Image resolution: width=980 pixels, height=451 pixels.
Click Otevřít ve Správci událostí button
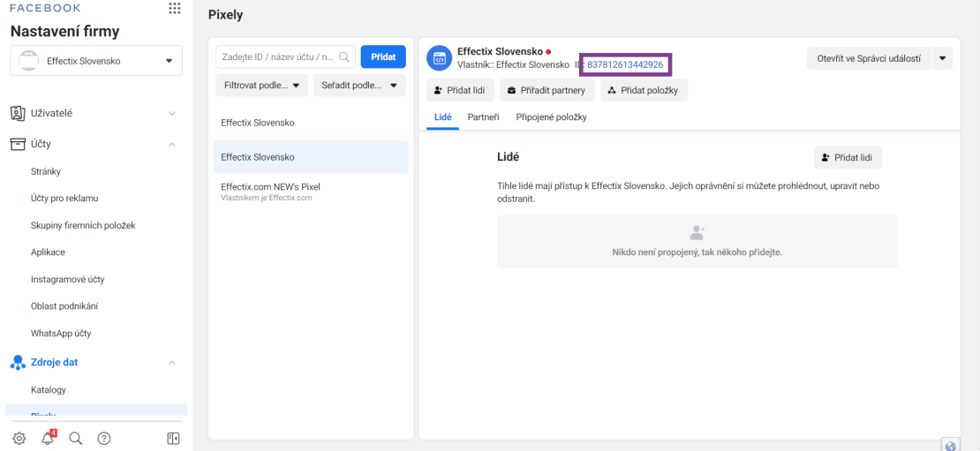869,58
